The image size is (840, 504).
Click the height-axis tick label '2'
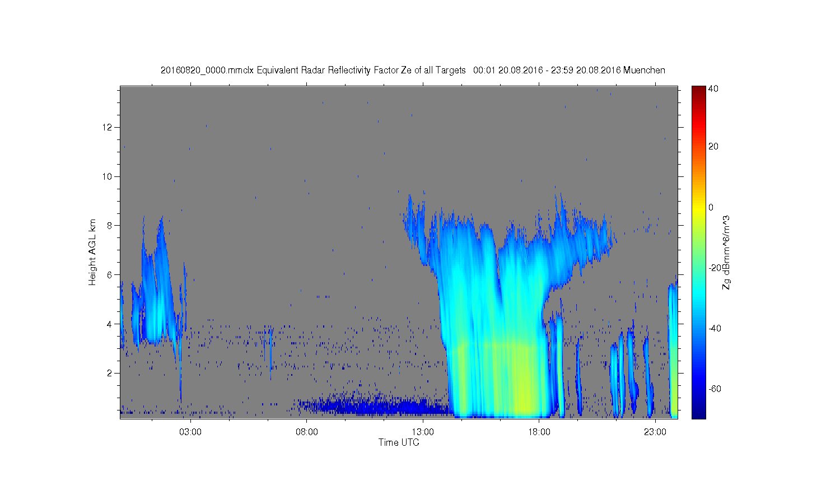click(110, 373)
